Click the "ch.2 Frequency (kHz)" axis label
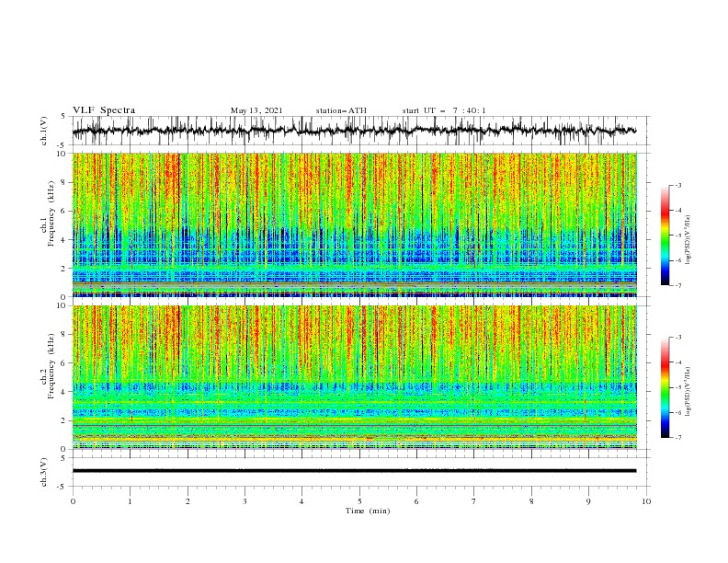The width and height of the screenshot is (728, 563). 48,377
